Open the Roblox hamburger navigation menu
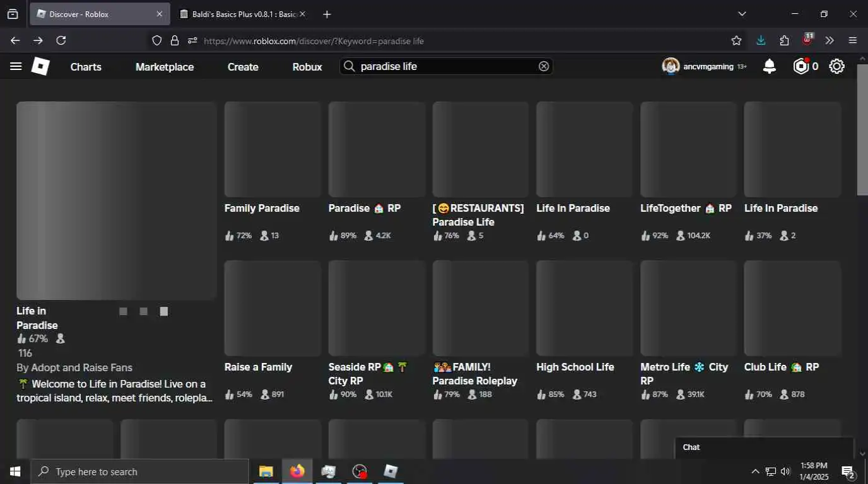 16,66
